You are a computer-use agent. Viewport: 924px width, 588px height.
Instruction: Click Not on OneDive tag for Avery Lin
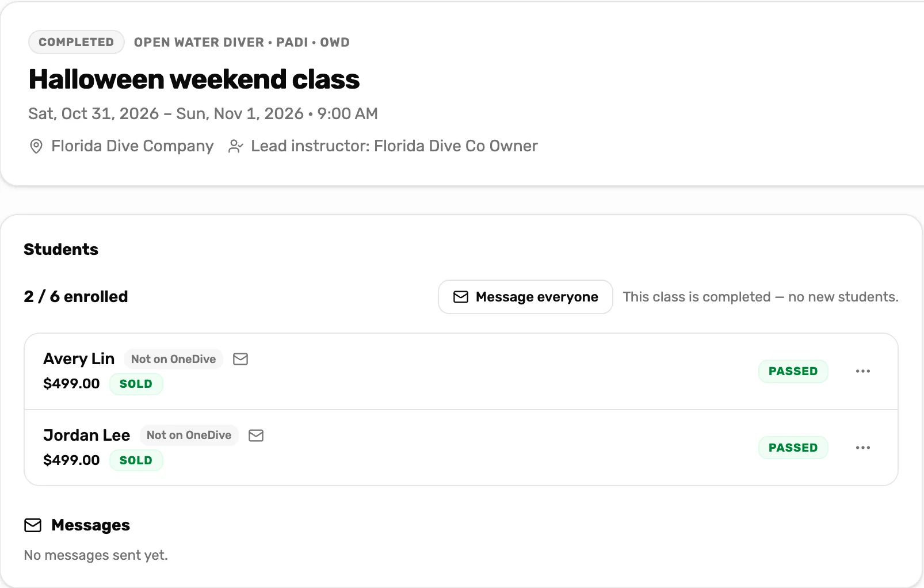click(174, 359)
